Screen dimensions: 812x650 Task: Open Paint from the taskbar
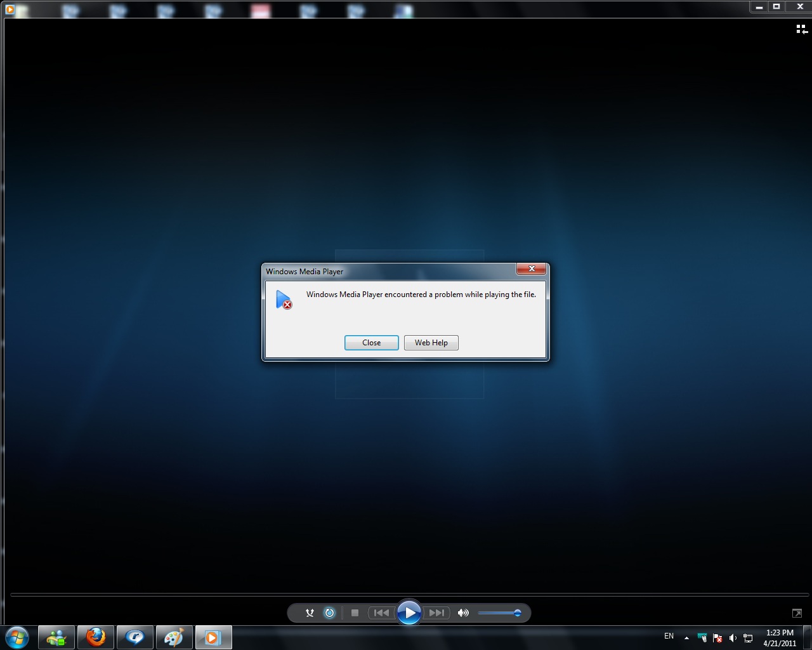pos(174,637)
